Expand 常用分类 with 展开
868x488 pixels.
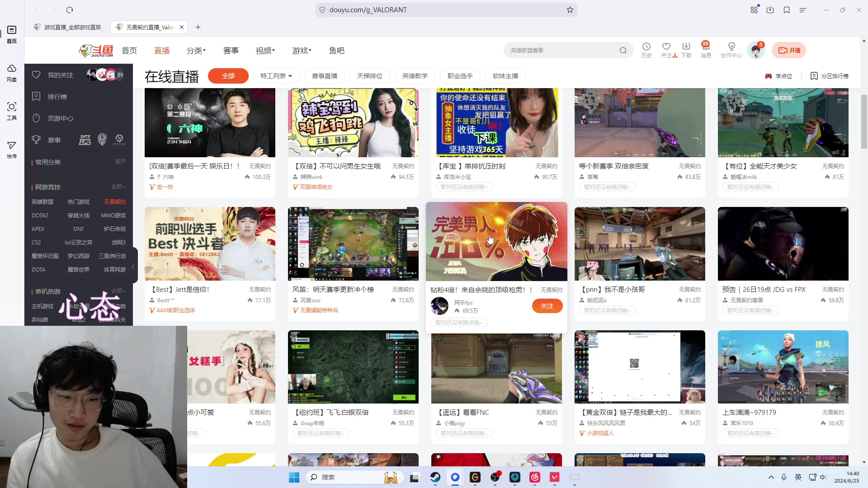pos(120,162)
